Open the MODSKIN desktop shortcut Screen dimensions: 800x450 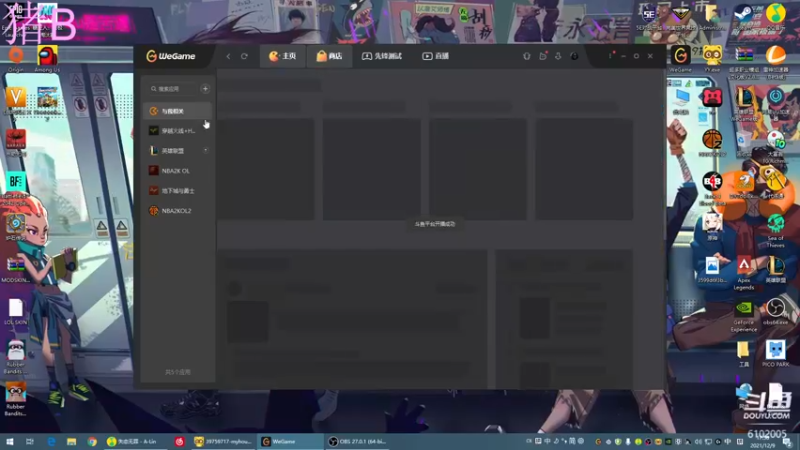coord(16,269)
